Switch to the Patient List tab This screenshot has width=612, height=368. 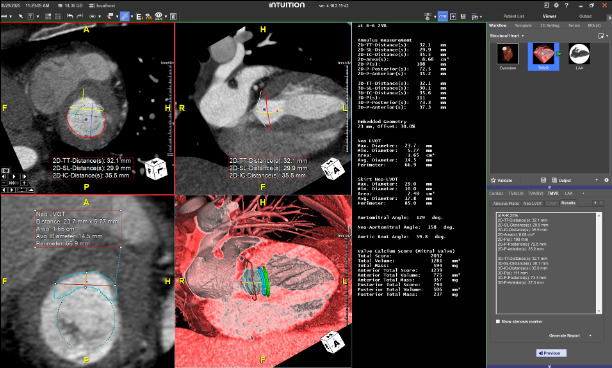pos(514,16)
